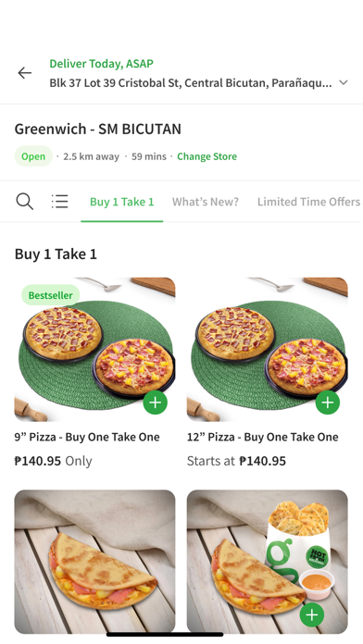Select the Buy 1 Take 1 tab
Viewport: 363px width, 644px height.
(x=121, y=202)
